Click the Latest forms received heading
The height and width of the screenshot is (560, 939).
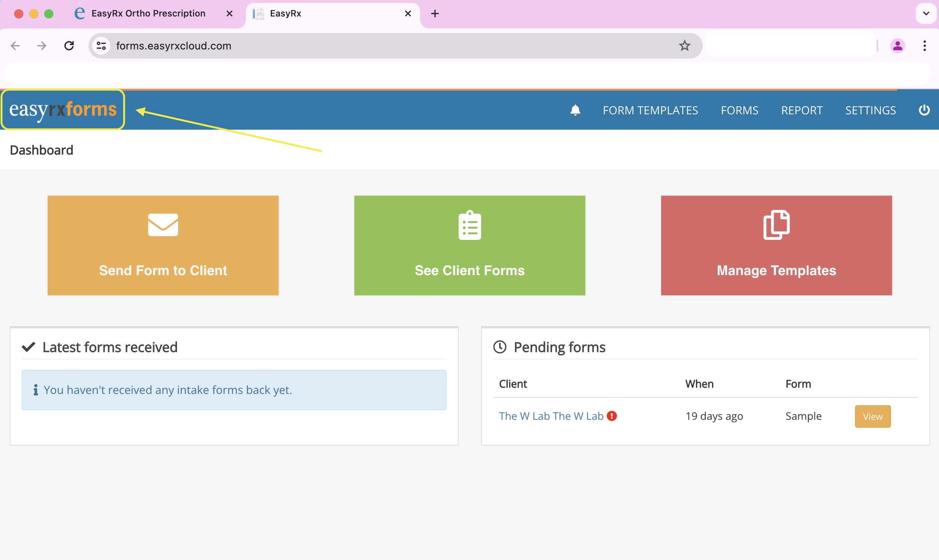[110, 347]
